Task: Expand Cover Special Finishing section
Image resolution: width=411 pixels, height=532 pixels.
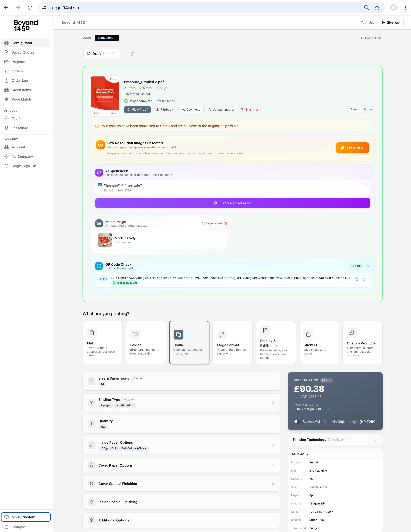Action: click(181, 484)
